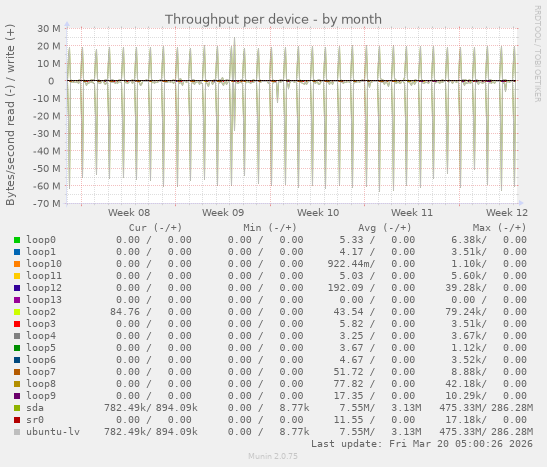547x467 pixels.
Task: Click the loop2 lime color swatch
Action: tap(17, 312)
